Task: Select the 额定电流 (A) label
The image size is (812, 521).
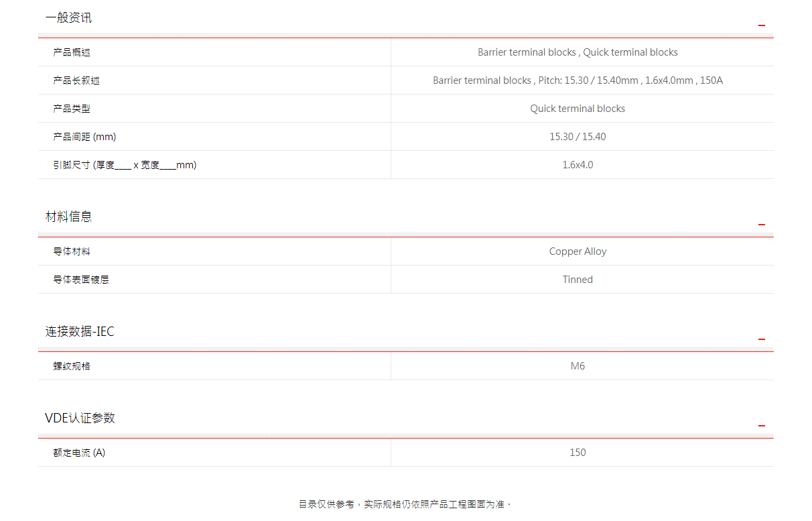Action: (x=79, y=453)
